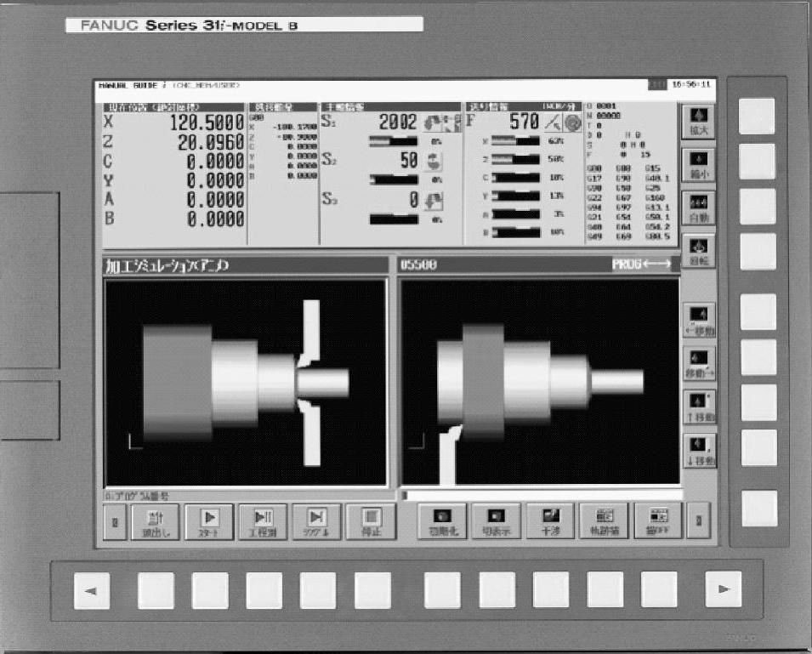This screenshot has height=654, width=812.
Task: Click the S1 speed value 2002
Action: pos(398,122)
